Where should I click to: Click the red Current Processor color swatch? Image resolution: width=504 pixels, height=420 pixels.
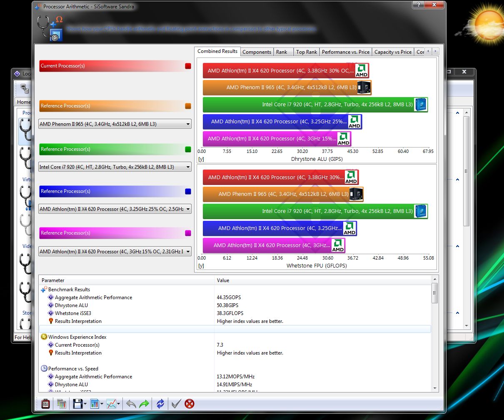[x=188, y=66]
